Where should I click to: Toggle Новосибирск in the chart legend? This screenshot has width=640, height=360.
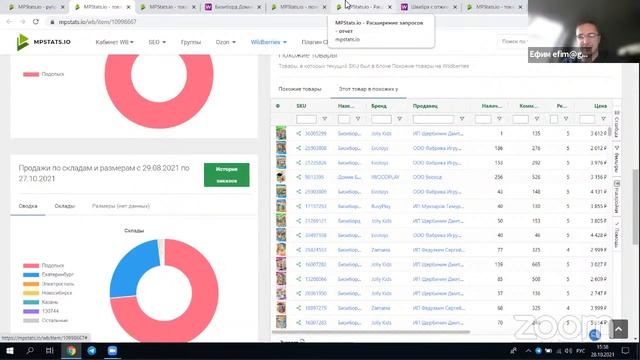[47, 293]
